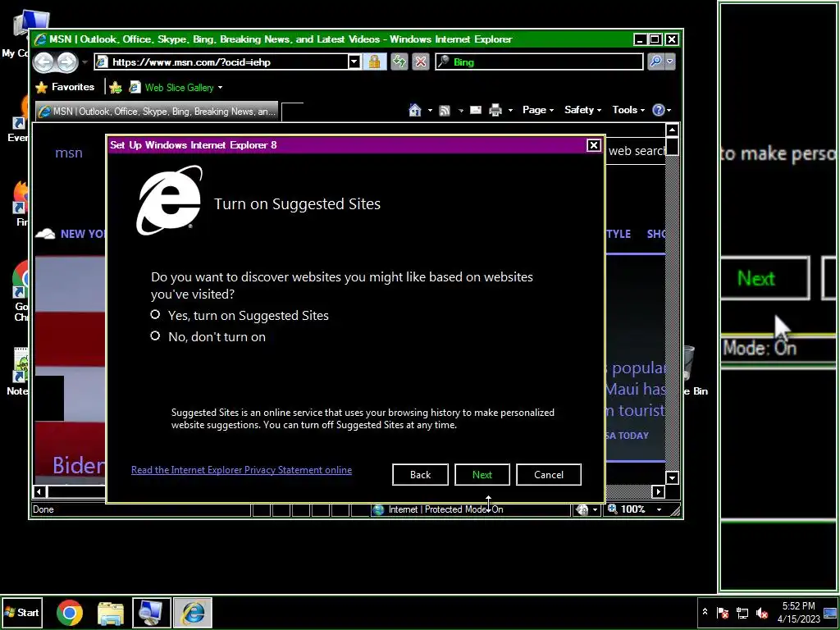Open the Favorites star button

pyautogui.click(x=65, y=87)
